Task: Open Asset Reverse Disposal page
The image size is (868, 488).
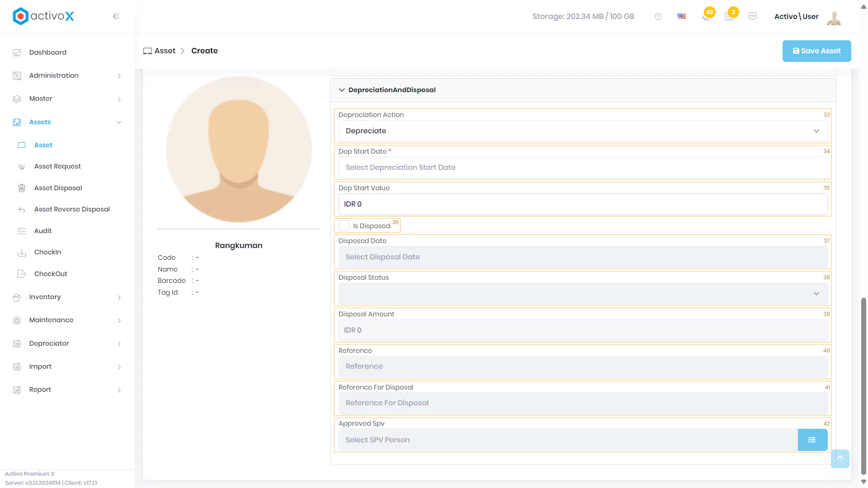Action: coord(72,209)
